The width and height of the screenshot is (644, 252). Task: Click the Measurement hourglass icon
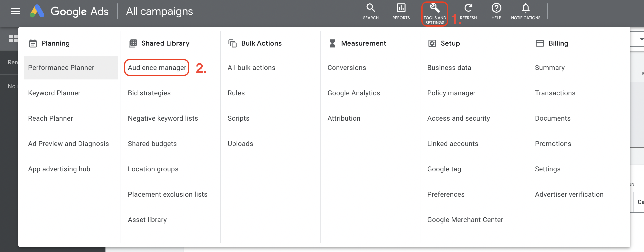click(x=332, y=43)
